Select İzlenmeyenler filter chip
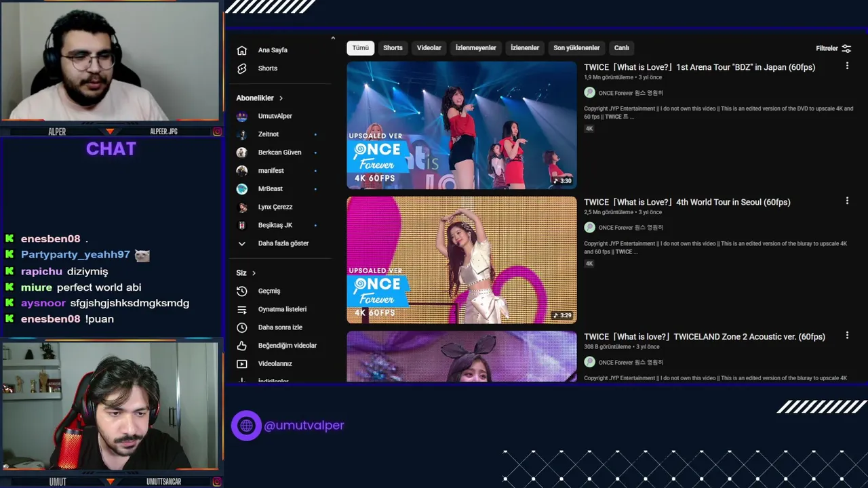The width and height of the screenshot is (868, 488). pos(476,48)
